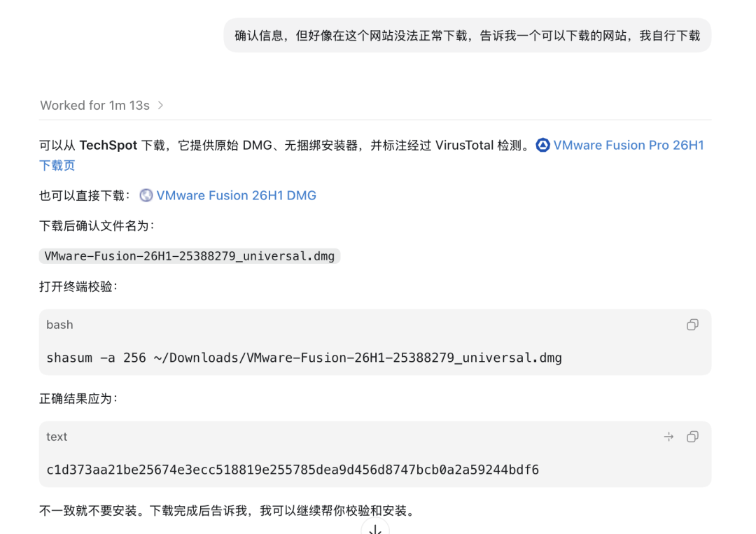Viewport: 756px width, 534px height.
Task: Toggle line wrap on checksum text block
Action: (668, 437)
